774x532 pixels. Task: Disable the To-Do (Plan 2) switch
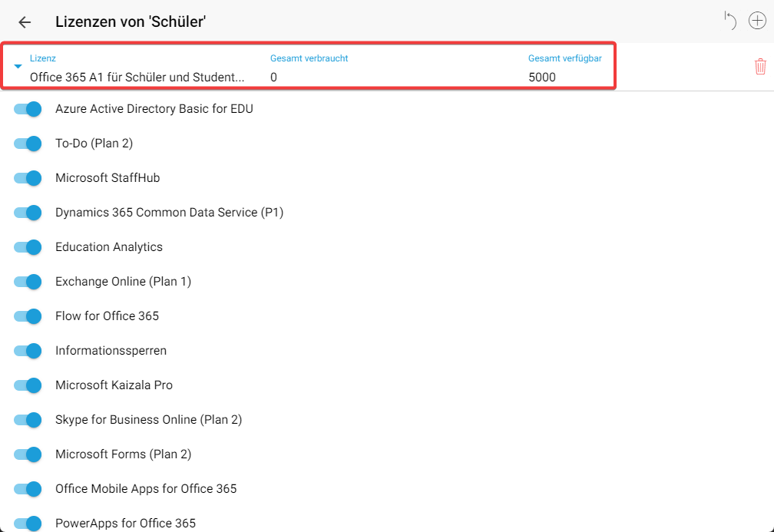28,144
